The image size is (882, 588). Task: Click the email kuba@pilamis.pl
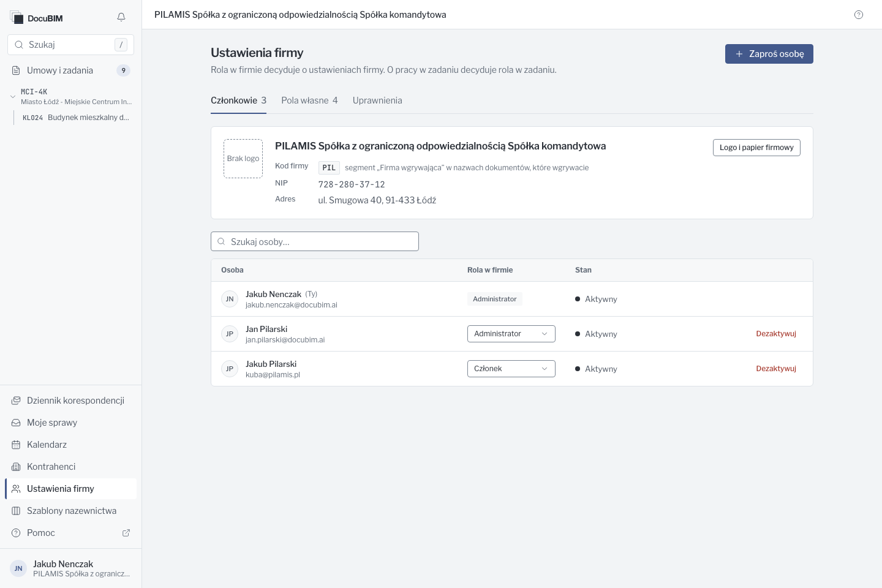coord(273,375)
